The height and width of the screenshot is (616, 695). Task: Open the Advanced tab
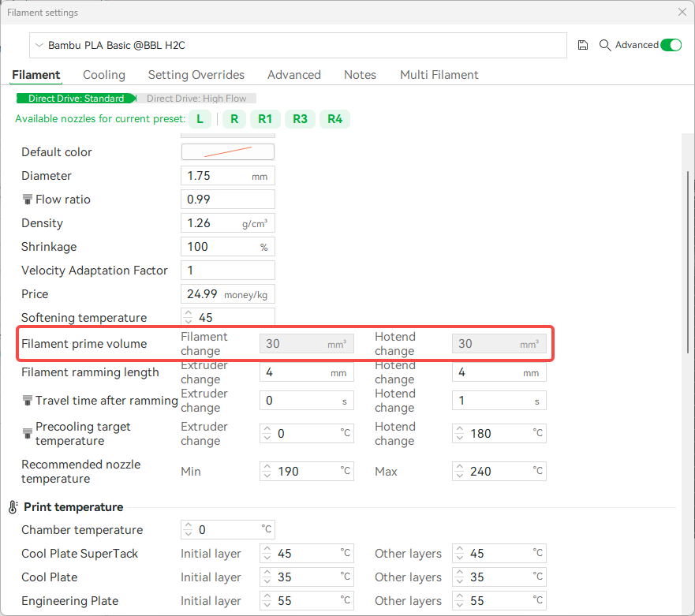[x=294, y=75]
